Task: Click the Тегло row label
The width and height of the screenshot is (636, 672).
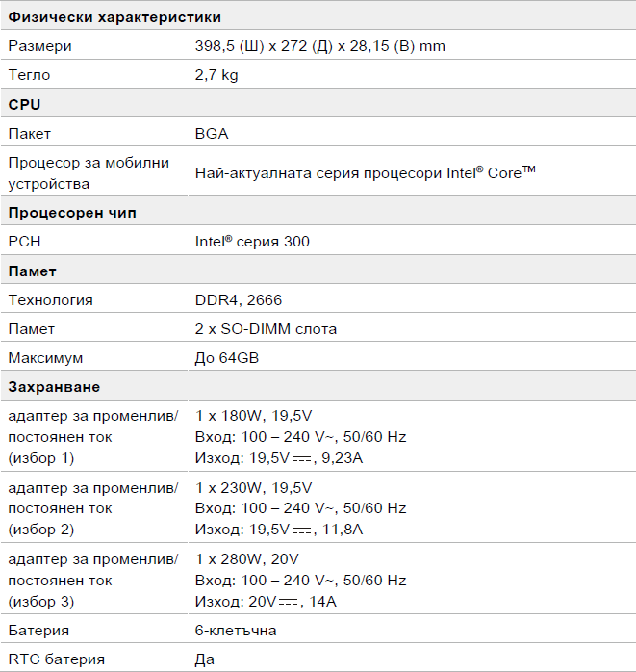Action: point(29,75)
